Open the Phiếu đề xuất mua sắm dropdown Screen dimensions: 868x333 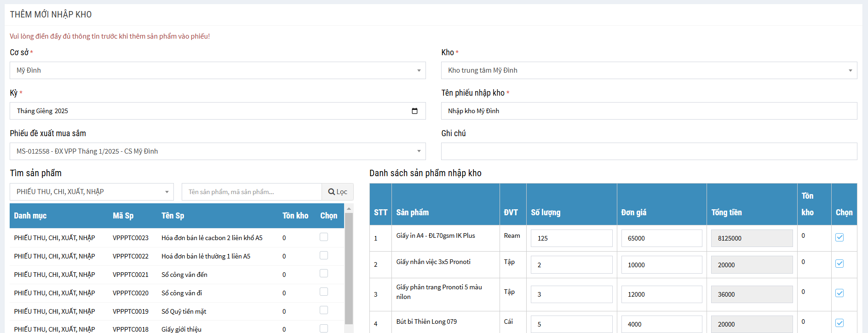click(x=218, y=151)
